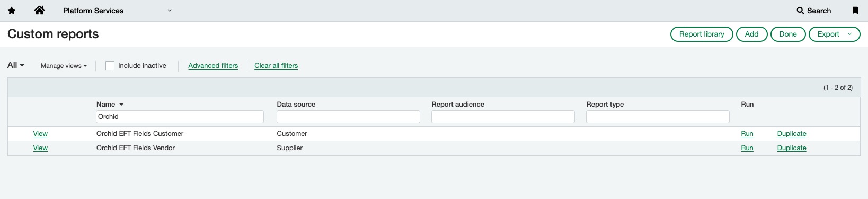Screen dimensions: 868x199
Task: Open Search with the magnifier icon
Action: click(813, 11)
